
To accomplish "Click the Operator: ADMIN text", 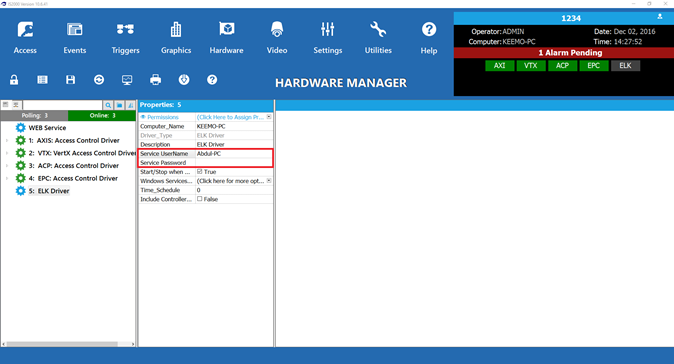I will click(x=497, y=31).
